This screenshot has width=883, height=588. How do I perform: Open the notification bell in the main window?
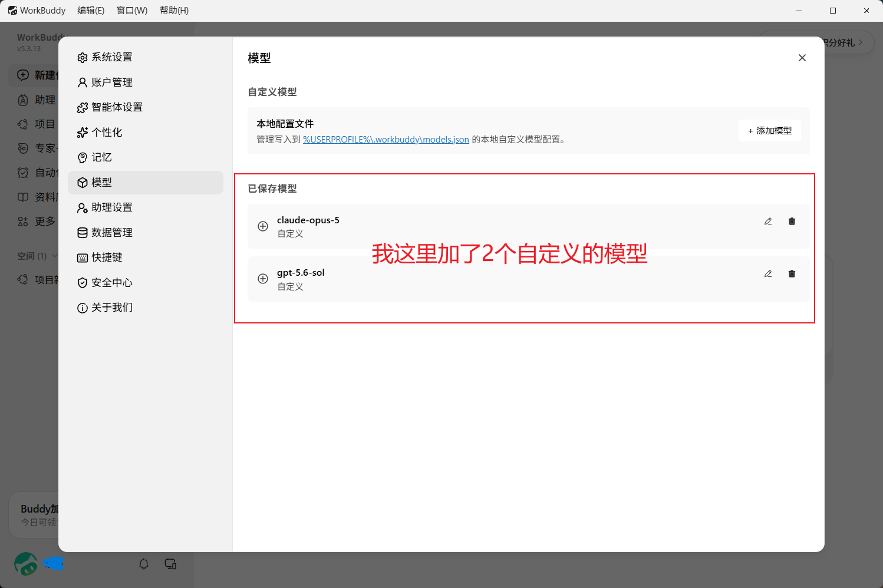144,564
